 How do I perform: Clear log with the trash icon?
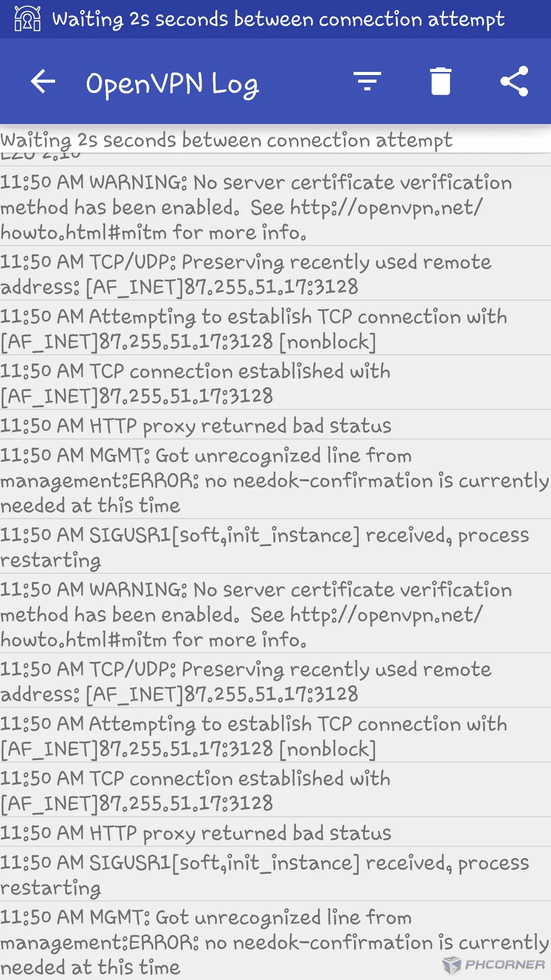click(x=441, y=81)
